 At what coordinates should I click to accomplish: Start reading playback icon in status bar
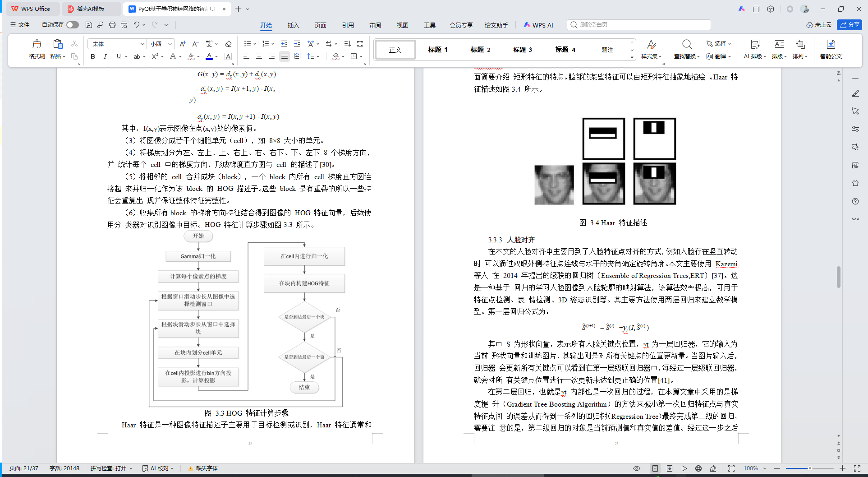click(684, 468)
